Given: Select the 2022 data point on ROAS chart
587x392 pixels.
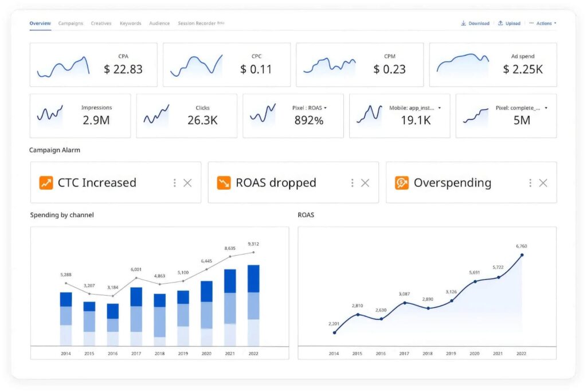Looking at the screenshot, I should coord(522,255).
